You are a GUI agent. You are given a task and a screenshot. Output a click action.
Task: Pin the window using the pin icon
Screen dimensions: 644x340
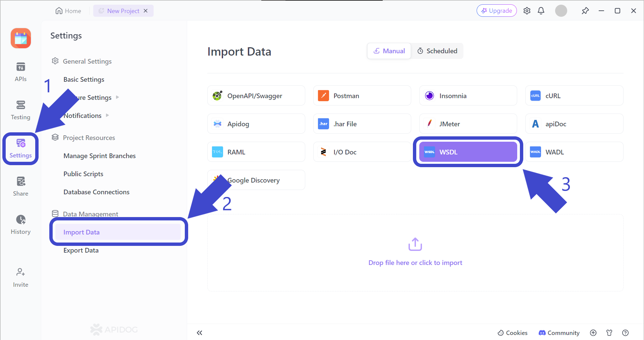pos(585,10)
